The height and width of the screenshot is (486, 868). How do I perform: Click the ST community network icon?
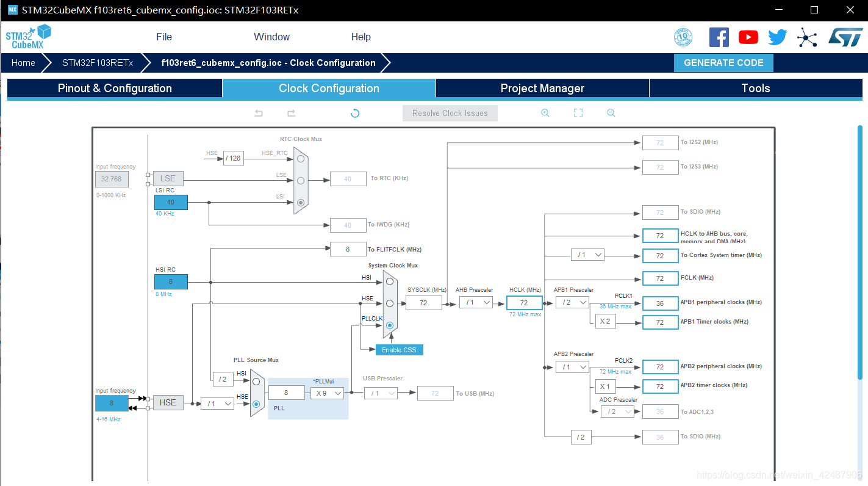pos(807,37)
